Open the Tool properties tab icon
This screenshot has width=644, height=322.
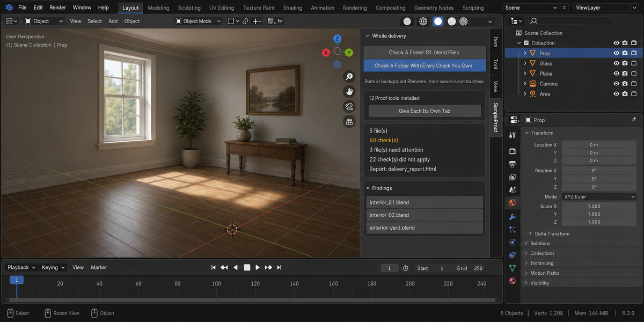[x=513, y=135]
